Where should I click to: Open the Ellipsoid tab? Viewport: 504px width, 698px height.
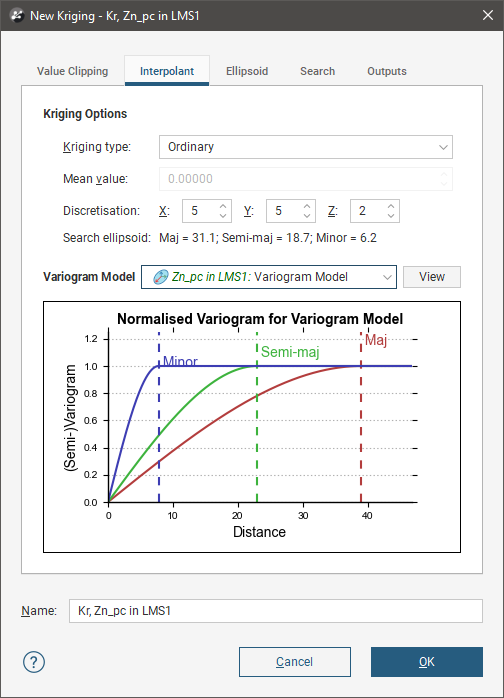247,71
